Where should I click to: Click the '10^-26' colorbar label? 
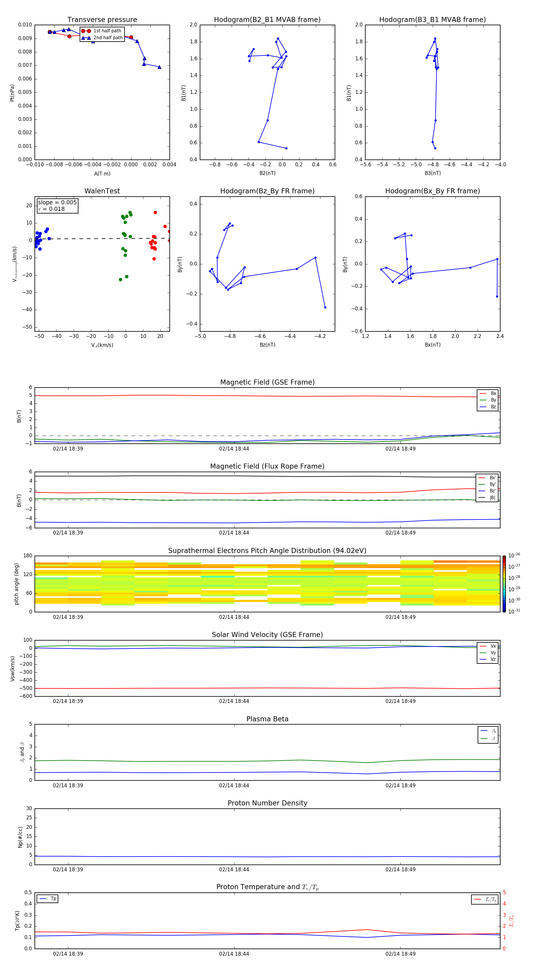514,555
